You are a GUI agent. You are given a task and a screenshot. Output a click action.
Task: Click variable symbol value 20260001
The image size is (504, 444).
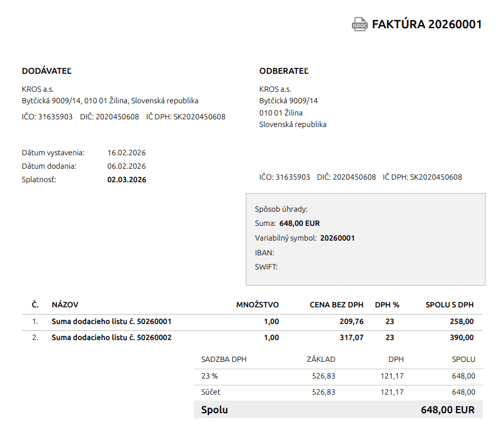[x=337, y=238]
